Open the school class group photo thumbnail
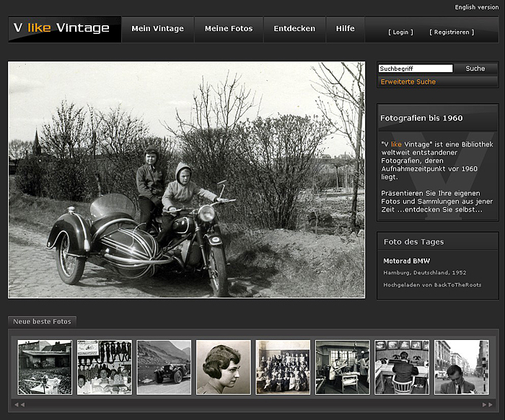Image resolution: width=505 pixels, height=420 pixels. (x=283, y=367)
